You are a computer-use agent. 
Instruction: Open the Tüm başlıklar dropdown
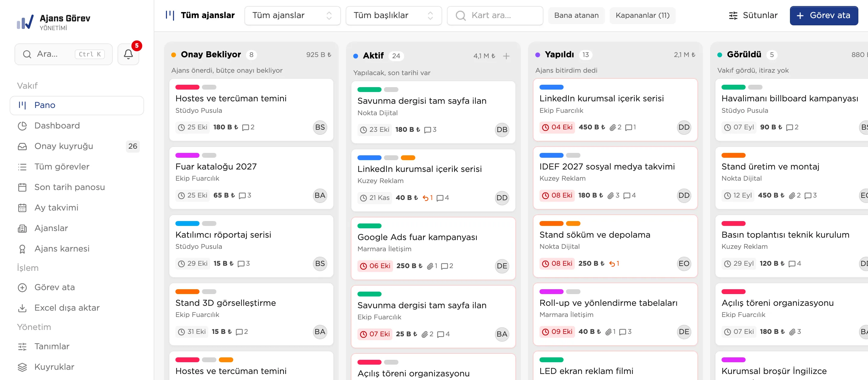[x=394, y=15]
